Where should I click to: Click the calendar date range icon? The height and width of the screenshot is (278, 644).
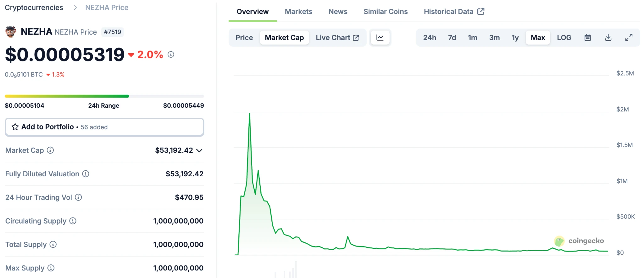(587, 38)
